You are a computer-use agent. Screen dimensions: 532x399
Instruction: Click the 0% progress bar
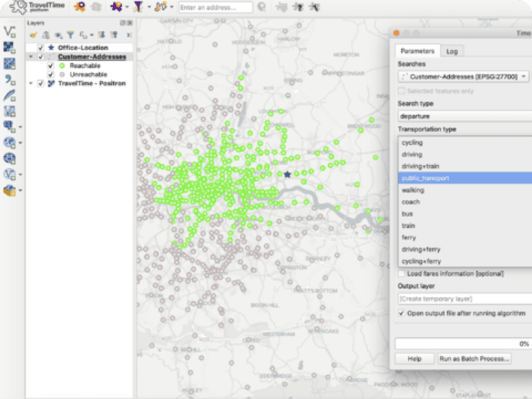(463, 343)
